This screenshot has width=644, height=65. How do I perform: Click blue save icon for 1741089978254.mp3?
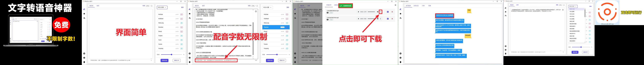(388, 12)
